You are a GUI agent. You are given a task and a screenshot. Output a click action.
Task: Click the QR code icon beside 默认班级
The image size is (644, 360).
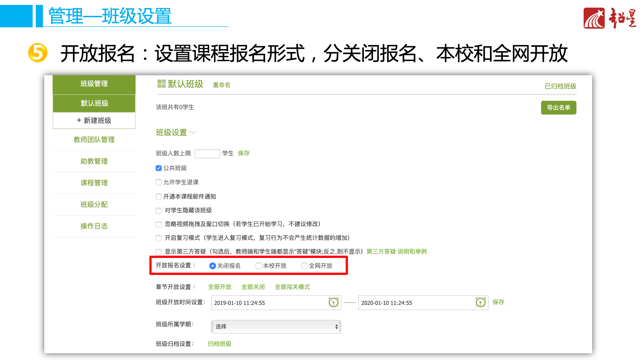pyautogui.click(x=161, y=84)
